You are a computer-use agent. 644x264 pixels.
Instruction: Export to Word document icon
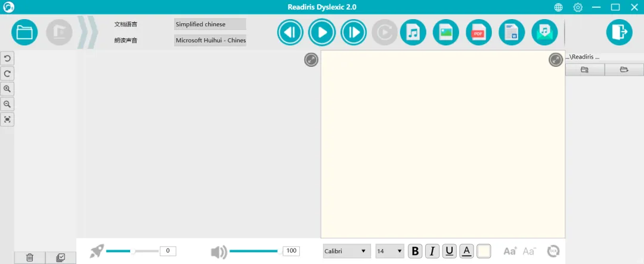(512, 32)
